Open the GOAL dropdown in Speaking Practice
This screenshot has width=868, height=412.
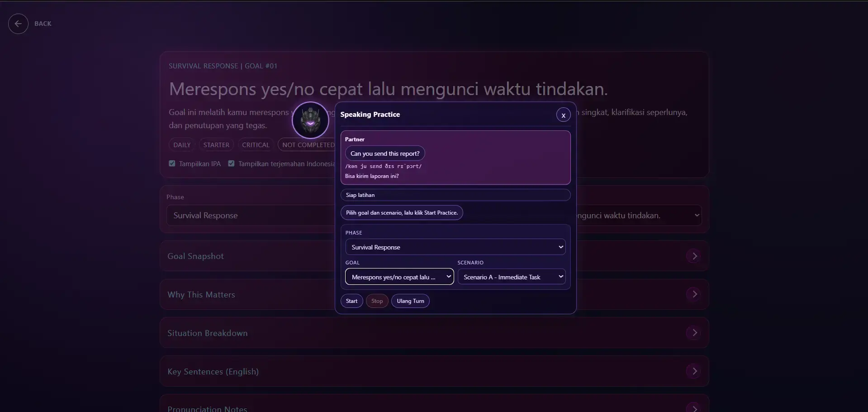click(x=399, y=277)
